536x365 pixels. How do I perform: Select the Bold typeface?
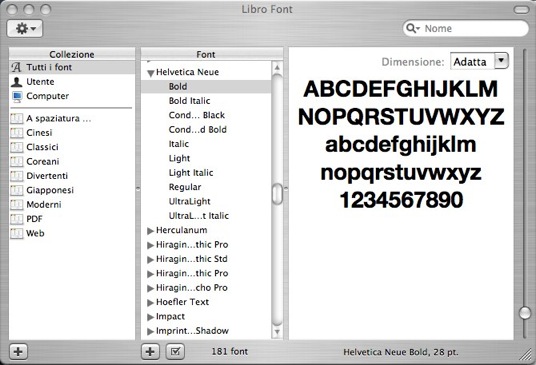206,86
